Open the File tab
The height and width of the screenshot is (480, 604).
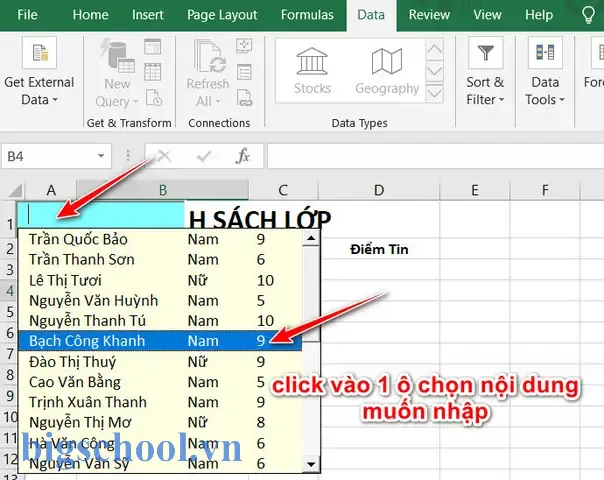tap(27, 15)
